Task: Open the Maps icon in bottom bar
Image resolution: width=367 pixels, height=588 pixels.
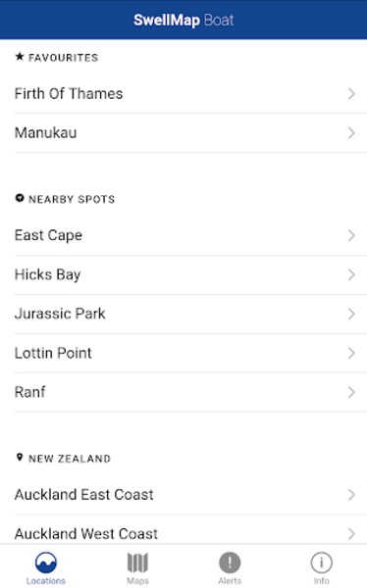Action: pos(137,563)
